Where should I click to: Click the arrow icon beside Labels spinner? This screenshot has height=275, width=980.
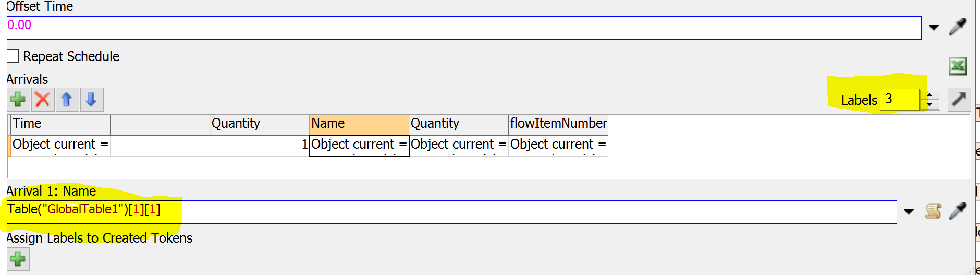959,99
